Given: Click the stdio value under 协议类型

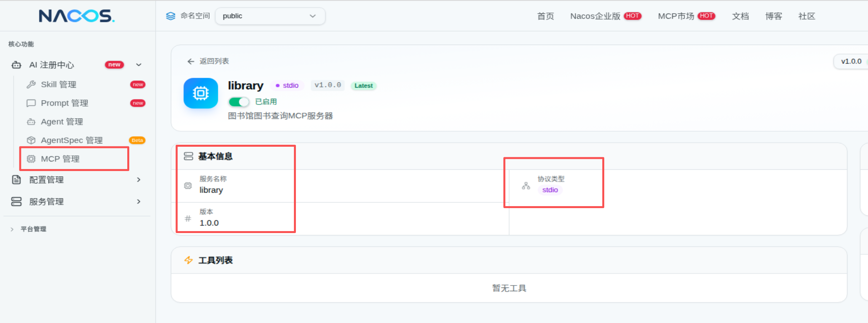Looking at the screenshot, I should coord(550,190).
